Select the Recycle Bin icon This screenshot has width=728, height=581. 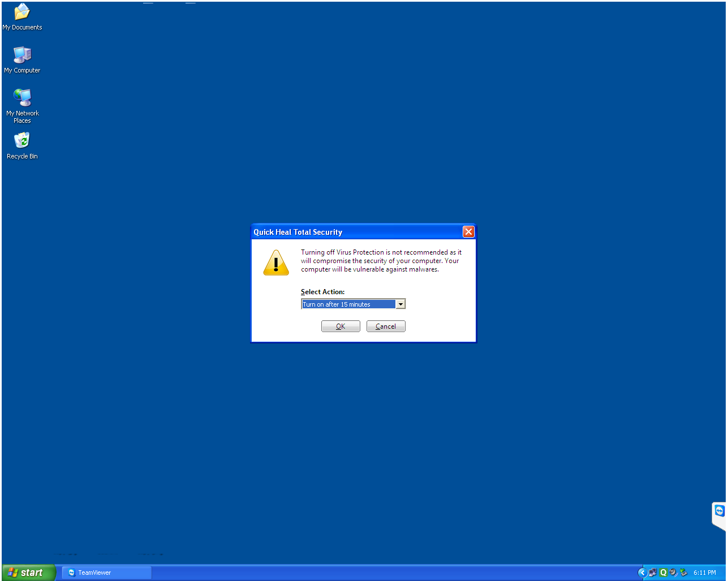pyautogui.click(x=22, y=141)
